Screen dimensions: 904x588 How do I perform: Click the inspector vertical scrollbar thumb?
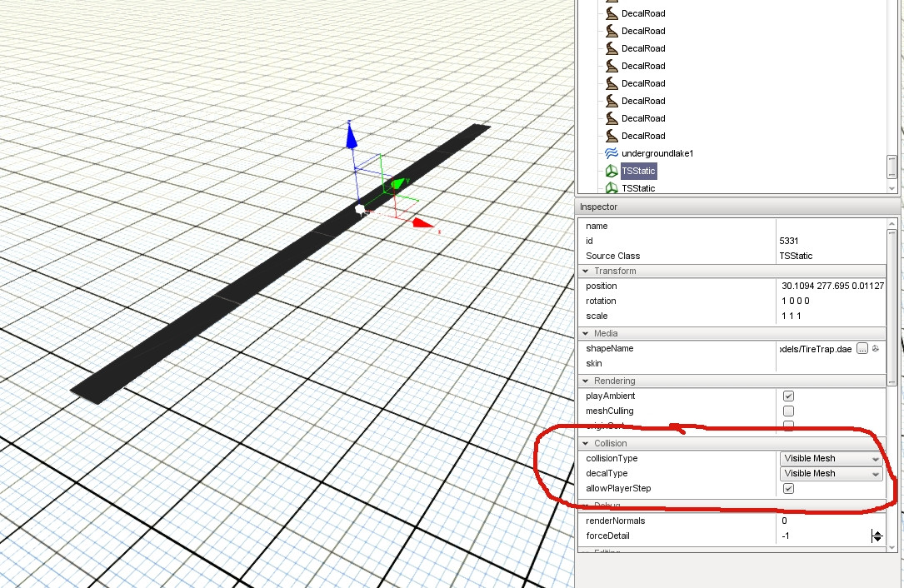pos(892,308)
